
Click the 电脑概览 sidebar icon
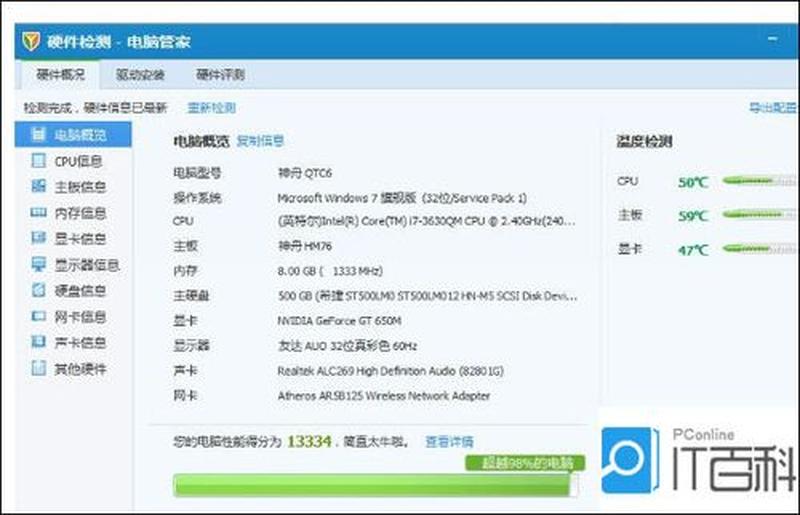point(38,134)
